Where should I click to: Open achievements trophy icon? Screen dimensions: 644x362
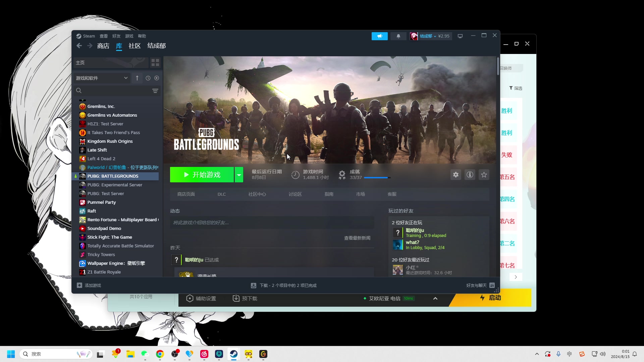tap(342, 175)
